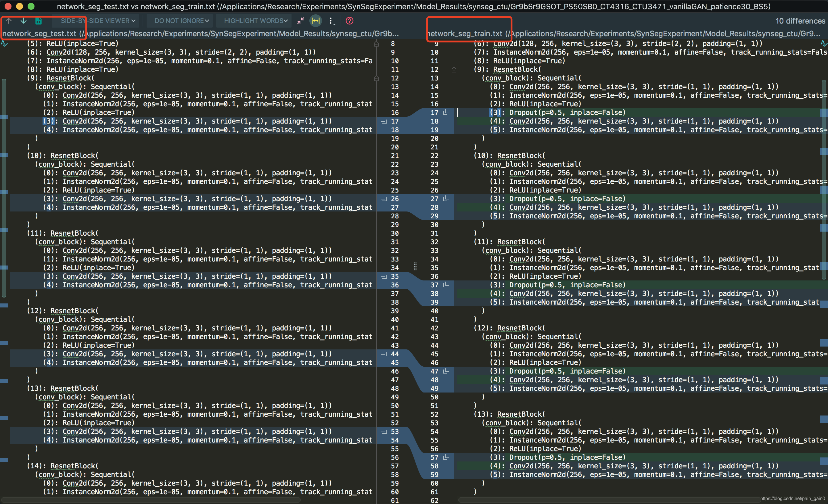828x504 pixels.
Task: Click the lock icon near line 12 in gutter
Action: [376, 78]
